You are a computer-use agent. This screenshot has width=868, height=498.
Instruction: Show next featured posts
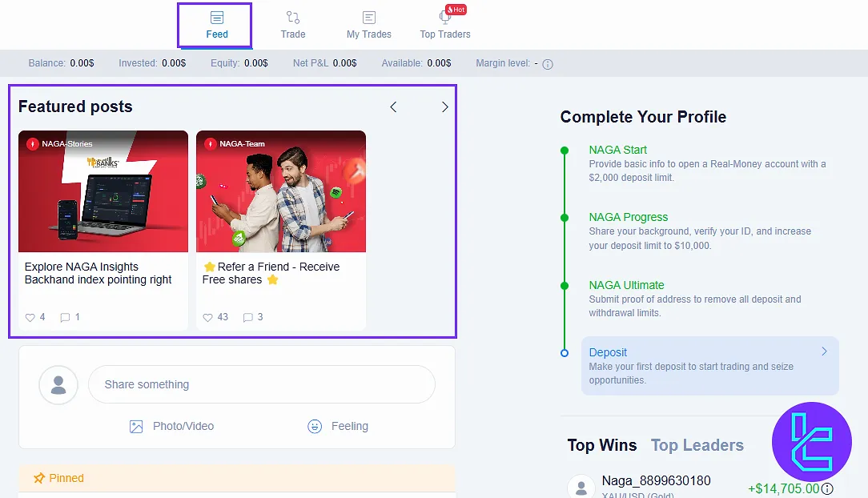click(x=445, y=107)
